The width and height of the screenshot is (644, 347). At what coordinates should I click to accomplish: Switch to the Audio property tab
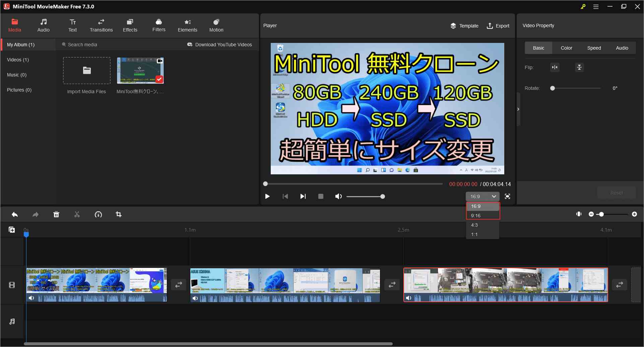click(x=622, y=48)
